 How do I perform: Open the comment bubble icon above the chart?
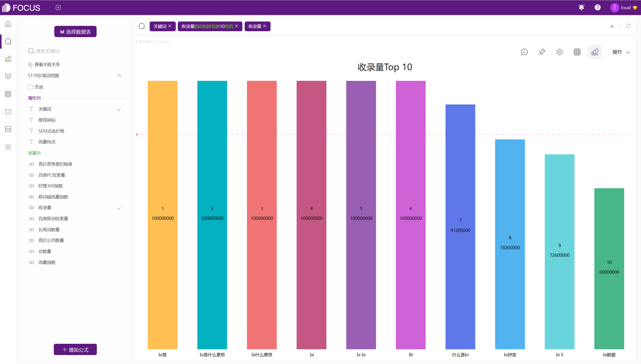pos(524,52)
